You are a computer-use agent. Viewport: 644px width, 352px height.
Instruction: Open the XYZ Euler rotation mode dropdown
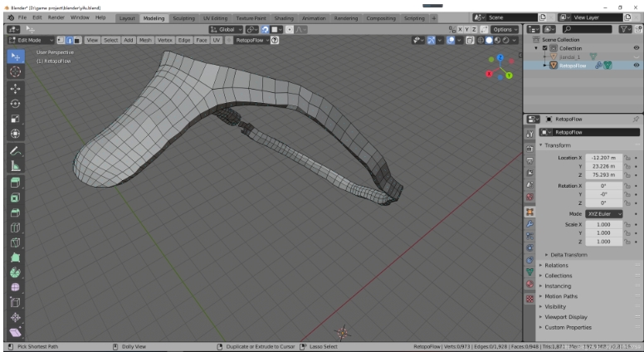pos(603,213)
